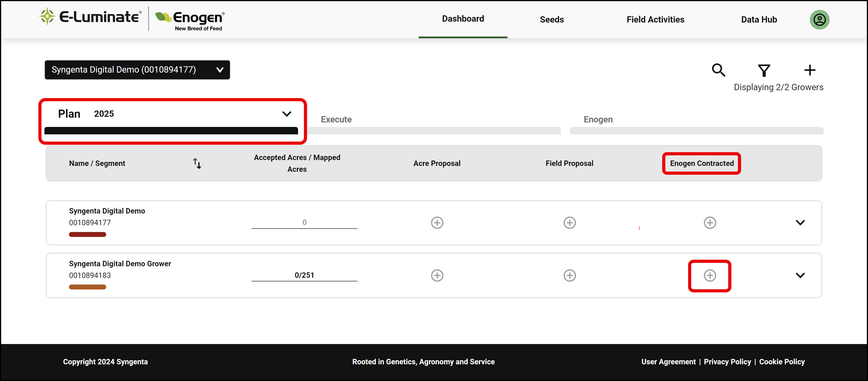
Task: Click the Name / Segment column header
Action: tap(97, 163)
